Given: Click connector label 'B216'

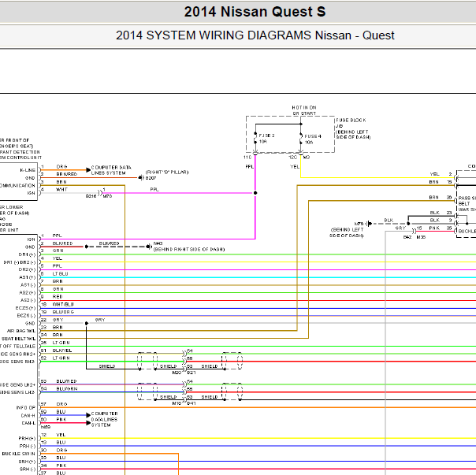Looking at the screenshot, I should point(91,196).
